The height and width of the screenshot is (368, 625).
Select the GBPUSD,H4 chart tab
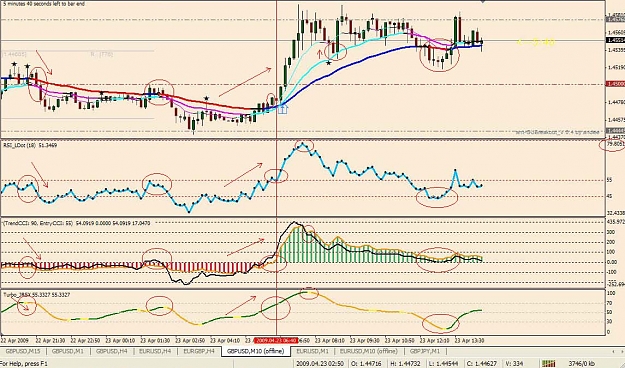tap(112, 351)
